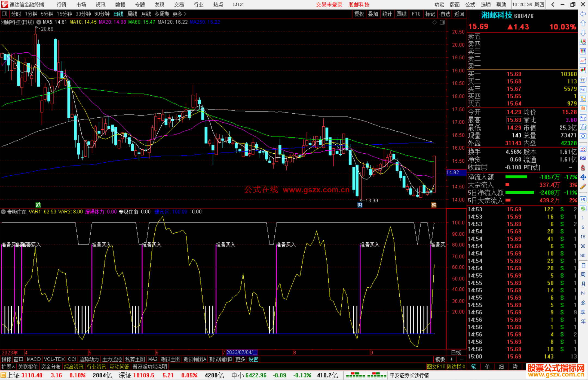Click the plus zoom stepper beside 模板
The height and width of the screenshot is (380, 588).
pyautogui.click(x=451, y=359)
